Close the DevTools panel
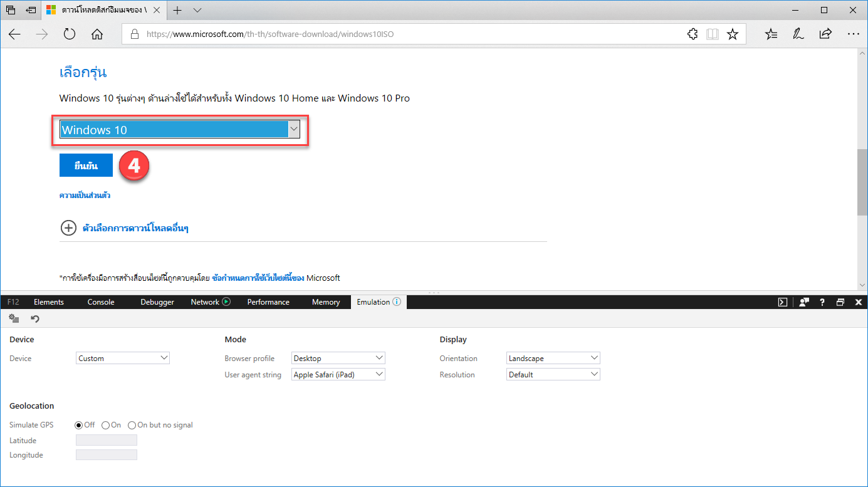The image size is (868, 487). pos(859,302)
